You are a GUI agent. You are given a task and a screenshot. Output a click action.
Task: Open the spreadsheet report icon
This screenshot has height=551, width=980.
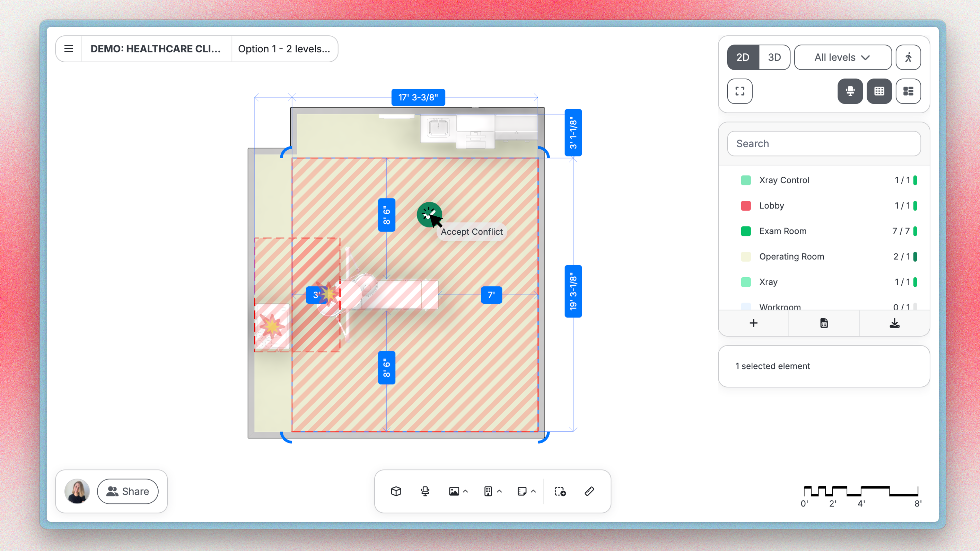pyautogui.click(x=823, y=323)
